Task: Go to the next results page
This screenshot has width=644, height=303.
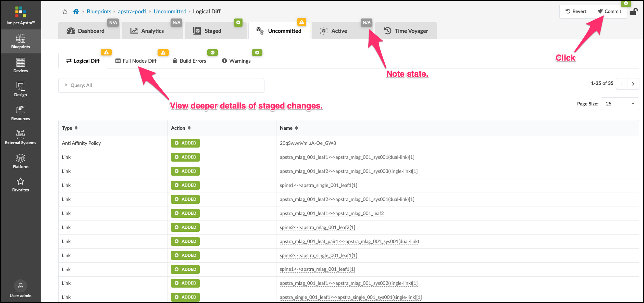Action: click(633, 84)
